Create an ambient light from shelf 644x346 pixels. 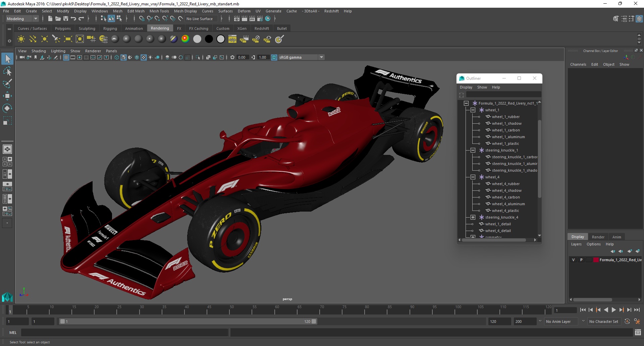[21, 39]
